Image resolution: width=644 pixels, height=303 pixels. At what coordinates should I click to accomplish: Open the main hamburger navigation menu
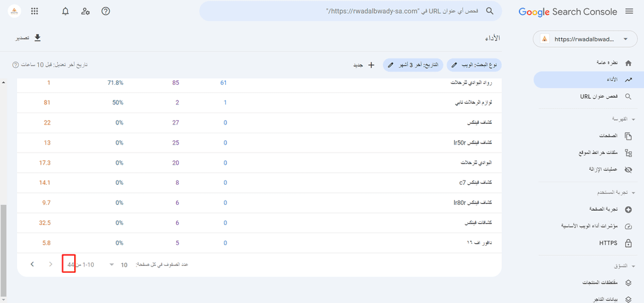pos(629,11)
